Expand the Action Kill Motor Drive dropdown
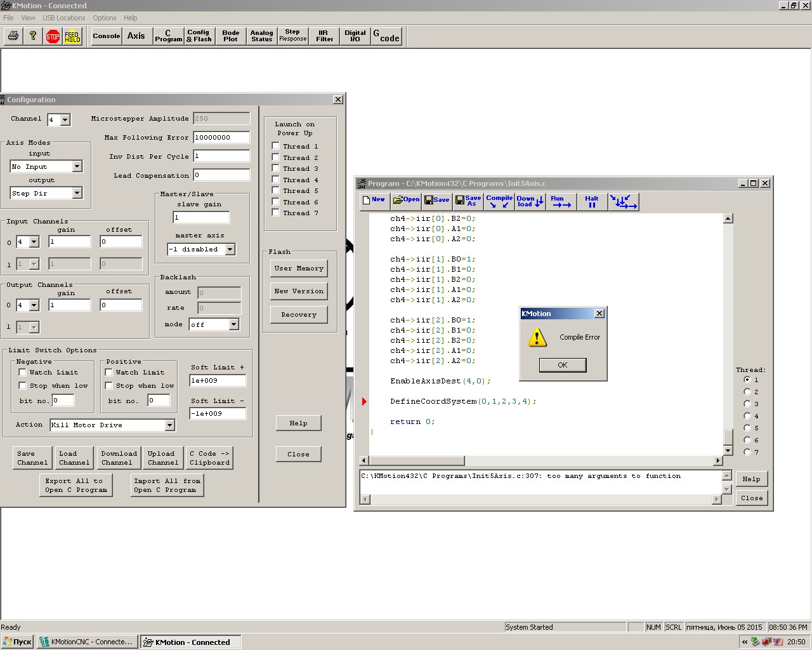This screenshot has width=812, height=650. click(169, 425)
